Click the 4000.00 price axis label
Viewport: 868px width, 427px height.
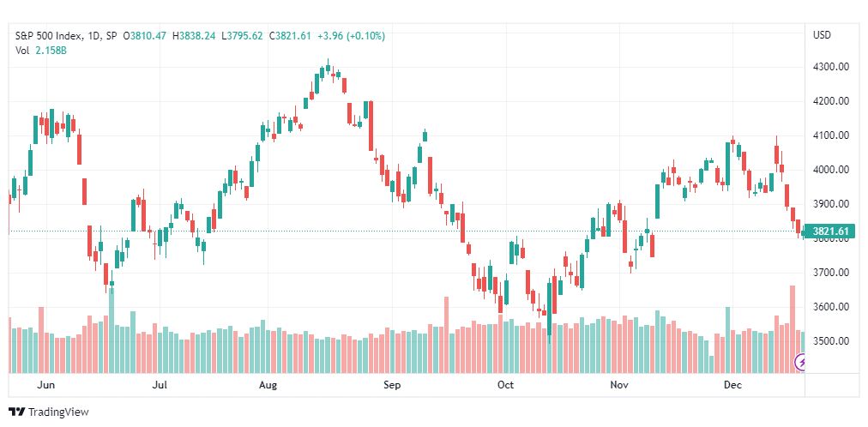pyautogui.click(x=829, y=170)
